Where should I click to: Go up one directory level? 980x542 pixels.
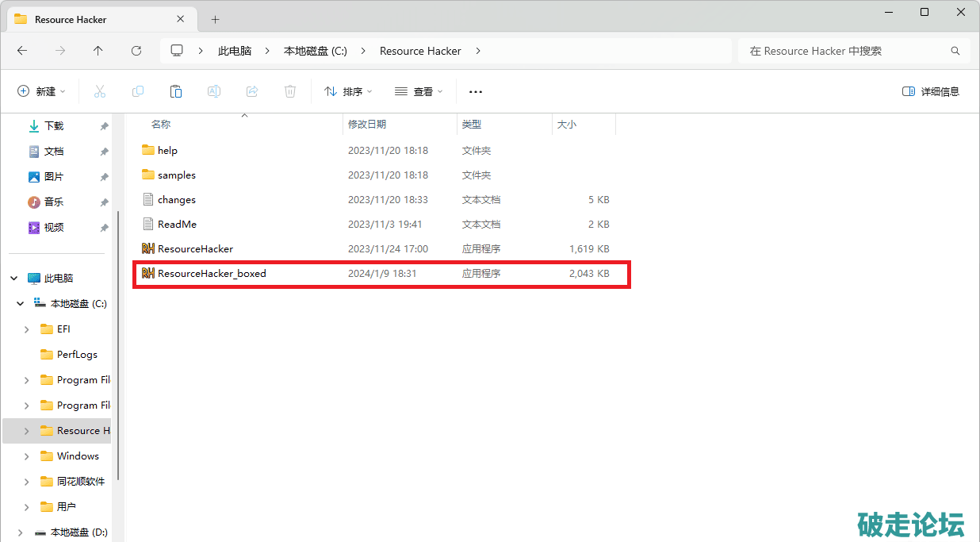coord(98,51)
